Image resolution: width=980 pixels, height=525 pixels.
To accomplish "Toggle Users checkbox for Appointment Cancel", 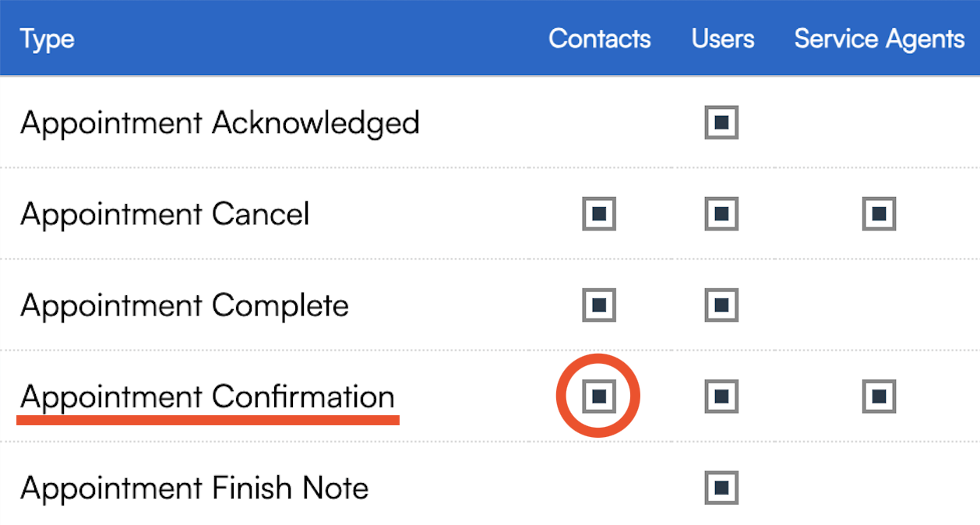I will pyautogui.click(x=721, y=214).
